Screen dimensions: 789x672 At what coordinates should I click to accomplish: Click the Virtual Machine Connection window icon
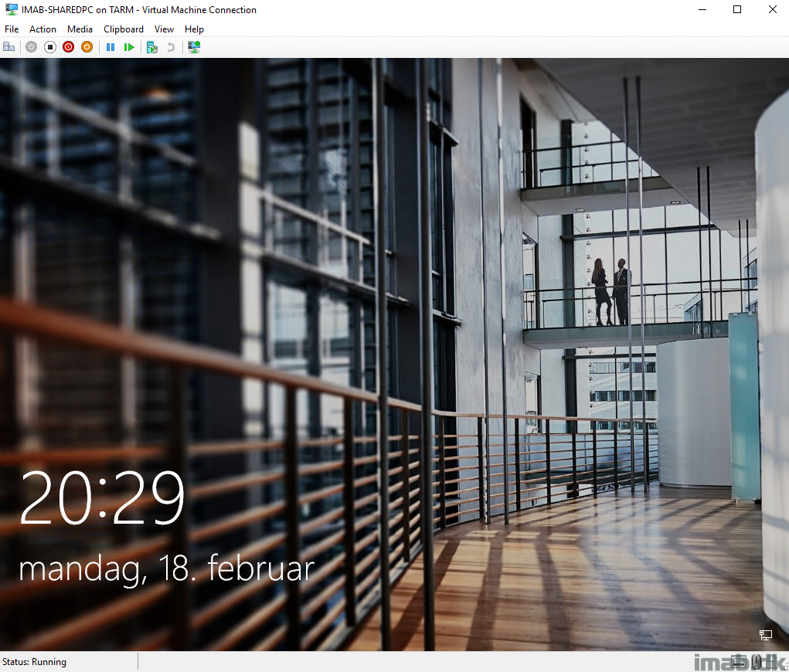point(11,9)
